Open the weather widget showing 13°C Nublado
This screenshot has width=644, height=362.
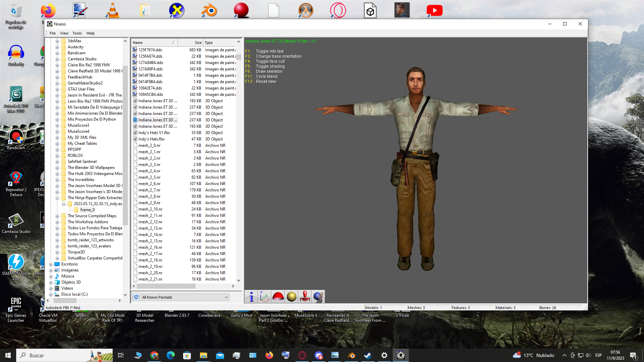coord(533,355)
